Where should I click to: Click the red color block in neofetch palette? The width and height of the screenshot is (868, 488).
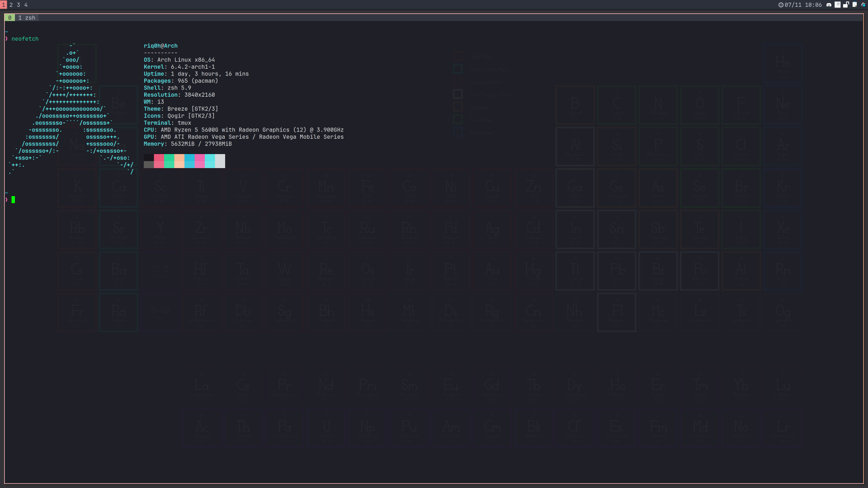click(x=159, y=161)
